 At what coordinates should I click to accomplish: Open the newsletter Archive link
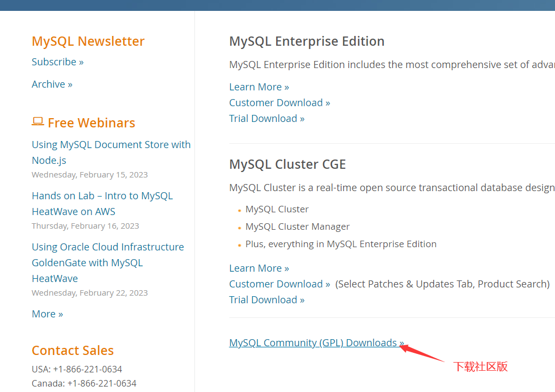point(52,84)
